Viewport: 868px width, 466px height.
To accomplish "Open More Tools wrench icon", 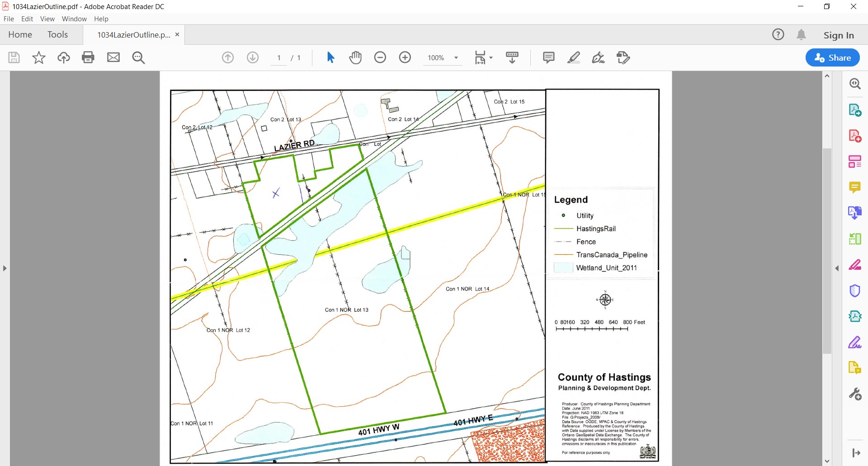I will tap(855, 394).
